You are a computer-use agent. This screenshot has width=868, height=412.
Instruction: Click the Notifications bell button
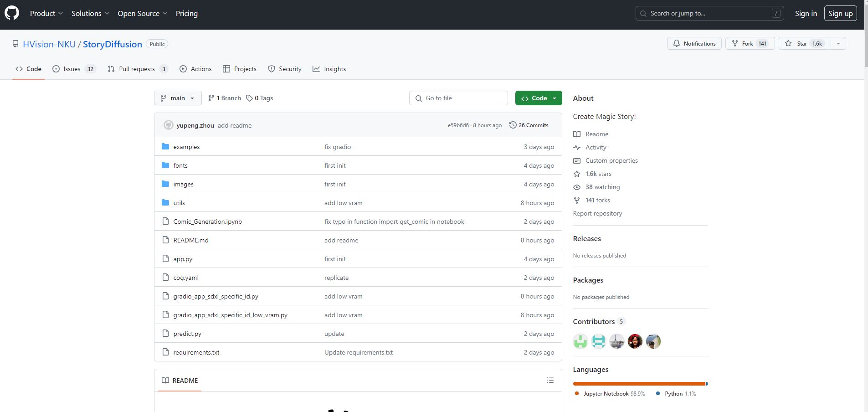click(x=694, y=43)
